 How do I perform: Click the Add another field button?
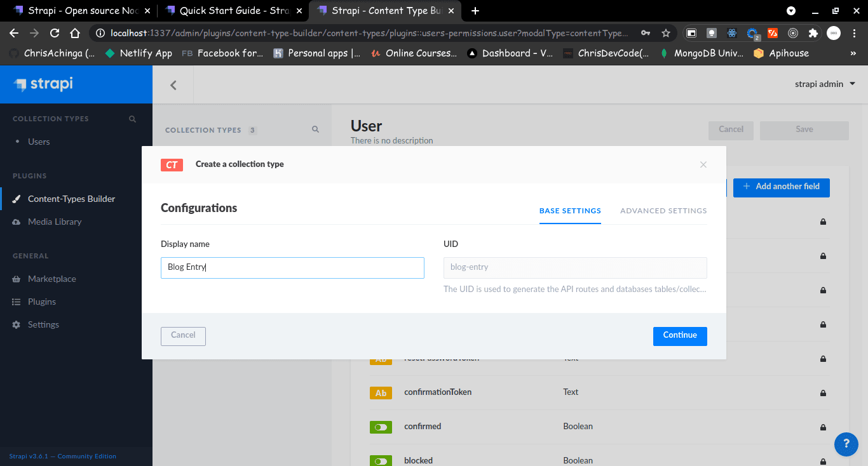(x=781, y=187)
